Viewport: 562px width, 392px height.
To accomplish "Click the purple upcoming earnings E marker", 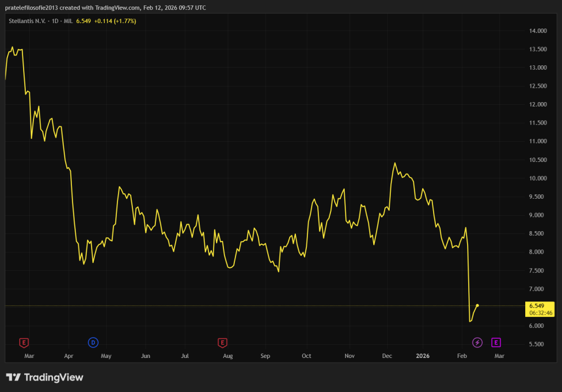I will click(x=496, y=343).
